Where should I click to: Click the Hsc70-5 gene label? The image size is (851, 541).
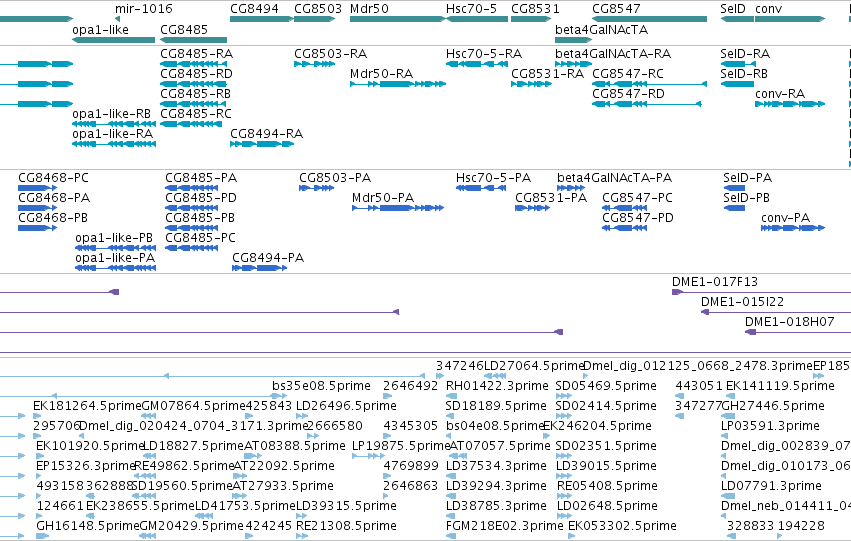coord(471,9)
